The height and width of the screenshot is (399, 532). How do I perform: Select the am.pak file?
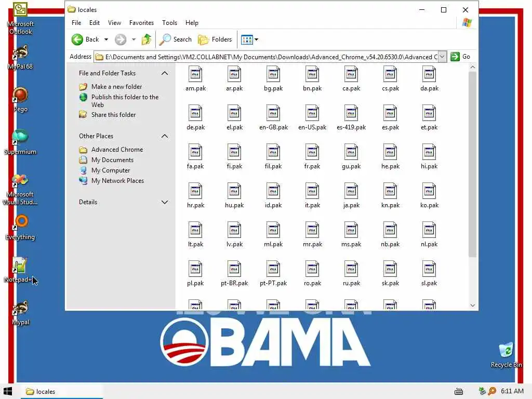[195, 79]
